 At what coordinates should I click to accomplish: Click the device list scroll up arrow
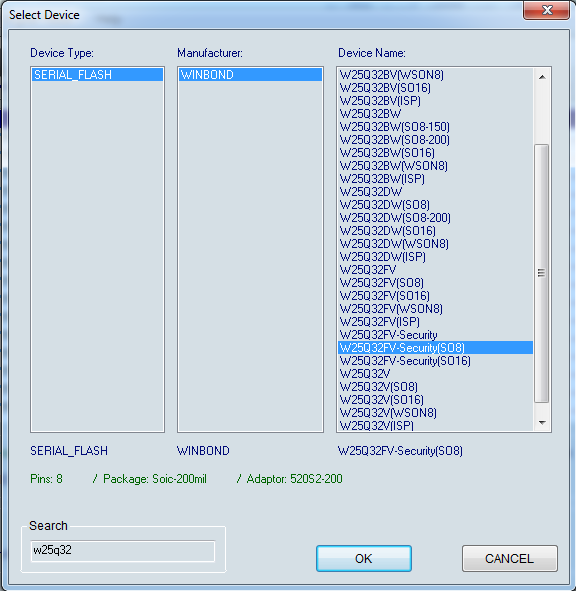point(542,77)
